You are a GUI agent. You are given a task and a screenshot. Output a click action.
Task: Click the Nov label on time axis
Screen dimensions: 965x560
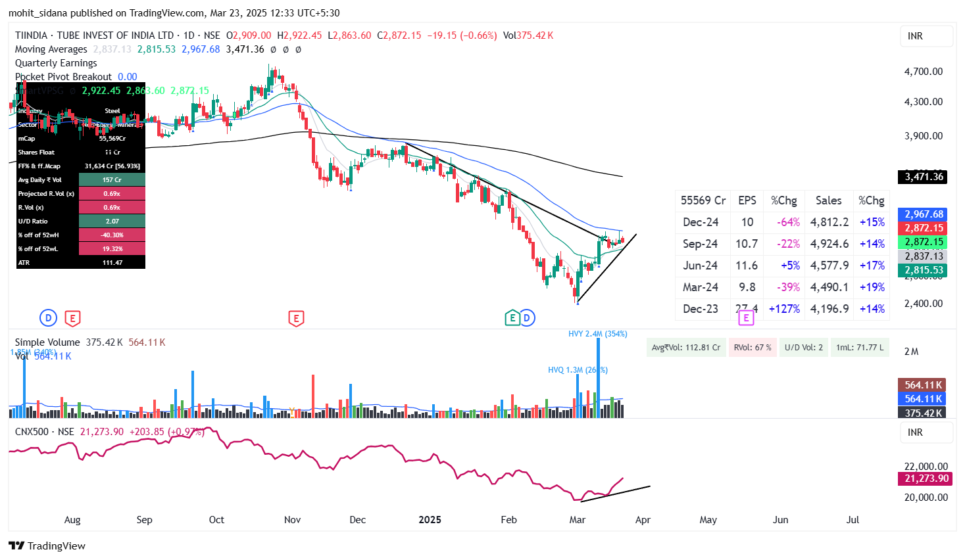click(x=292, y=520)
